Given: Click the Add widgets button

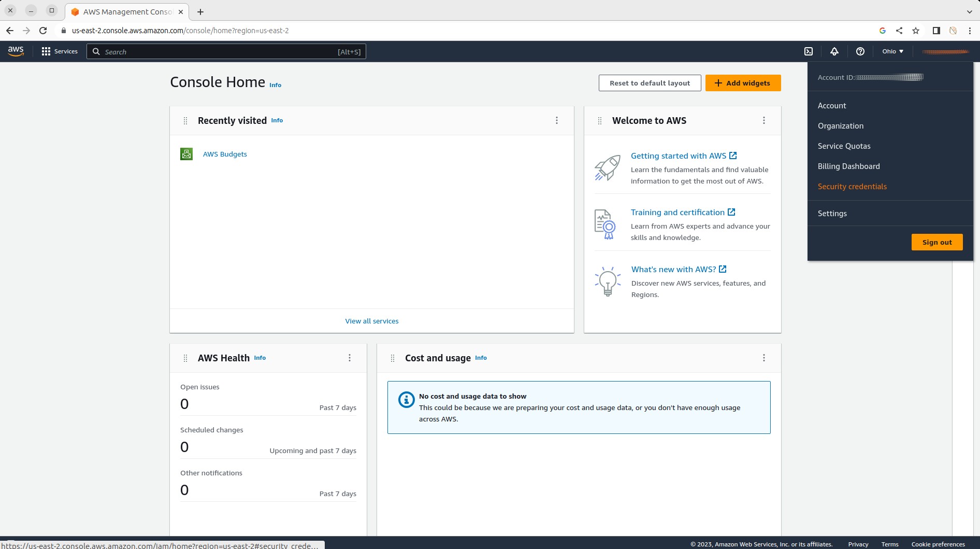Looking at the screenshot, I should pos(743,83).
